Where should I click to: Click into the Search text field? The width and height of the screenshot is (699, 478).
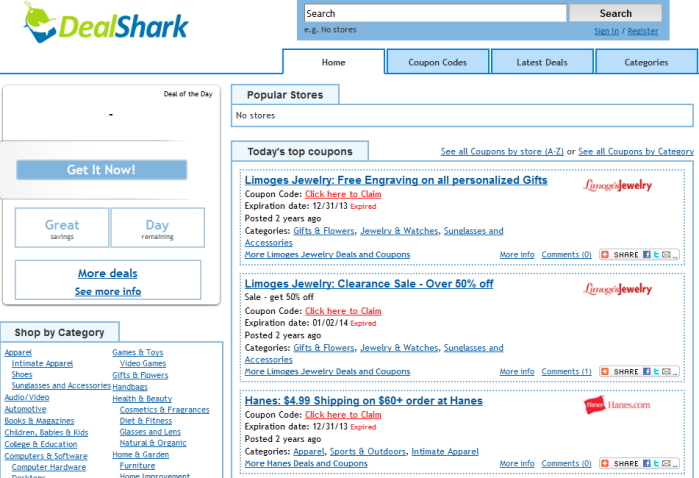[x=435, y=13]
